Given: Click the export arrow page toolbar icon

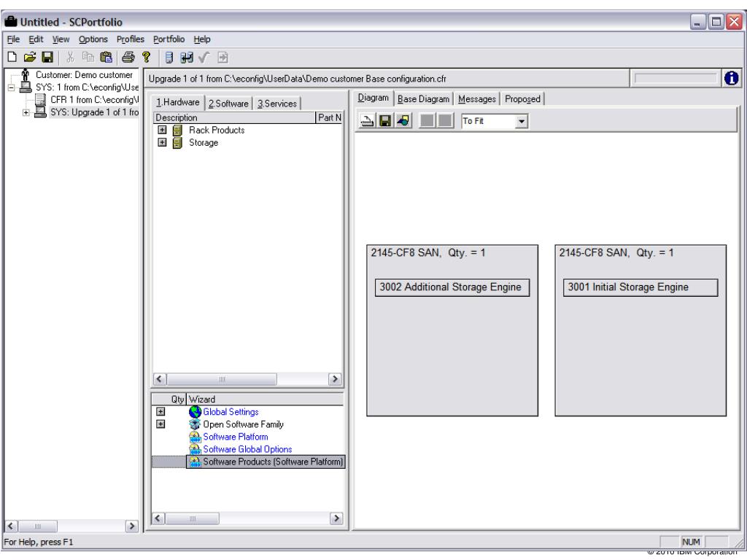Looking at the screenshot, I should [222, 58].
